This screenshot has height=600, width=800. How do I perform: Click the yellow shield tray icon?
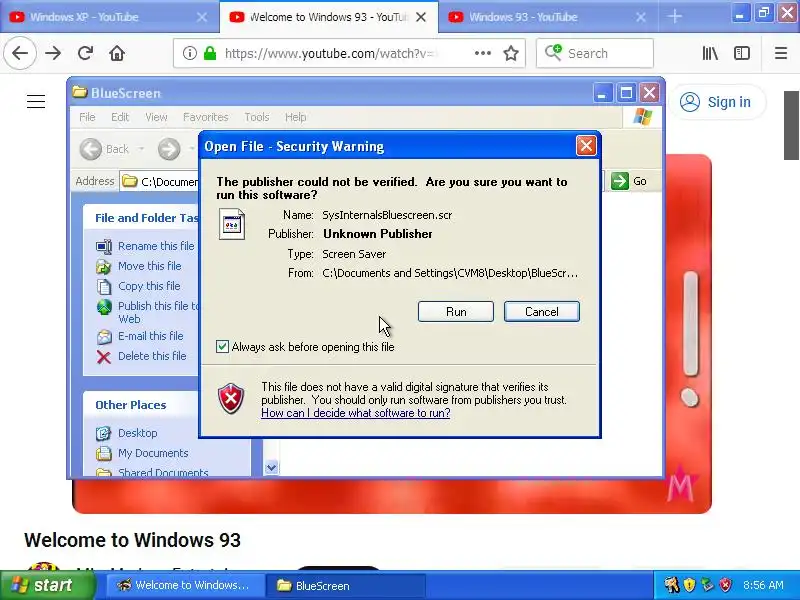(689, 585)
